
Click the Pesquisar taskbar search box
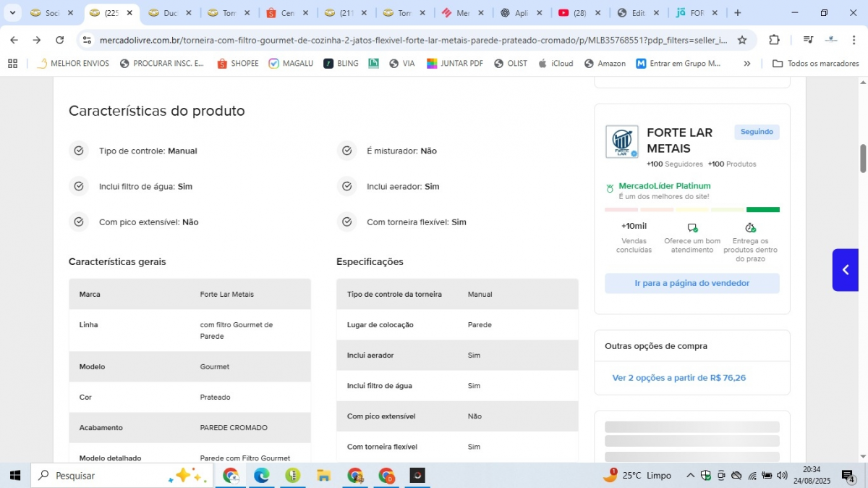(x=122, y=476)
